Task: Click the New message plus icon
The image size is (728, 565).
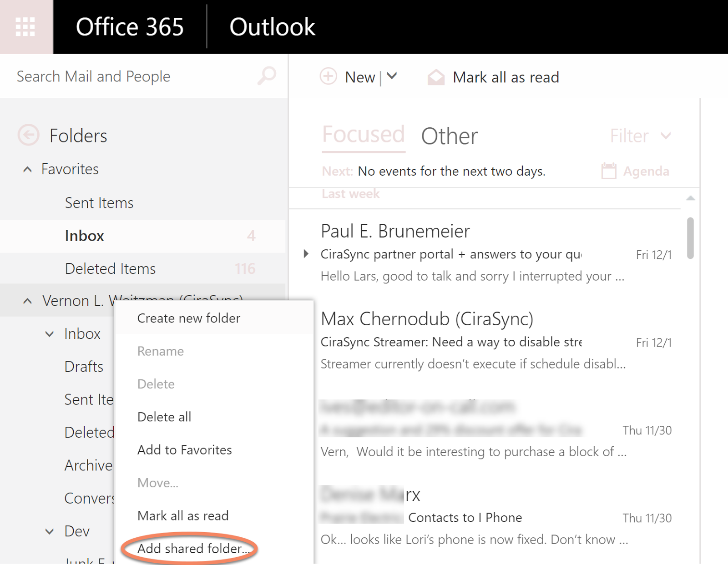Action: [328, 76]
